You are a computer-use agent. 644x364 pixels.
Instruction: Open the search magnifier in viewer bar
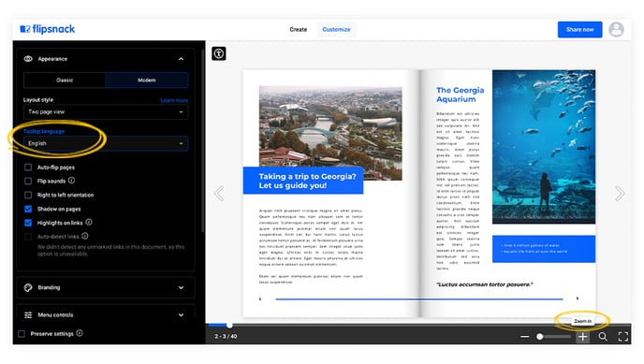[x=603, y=337]
